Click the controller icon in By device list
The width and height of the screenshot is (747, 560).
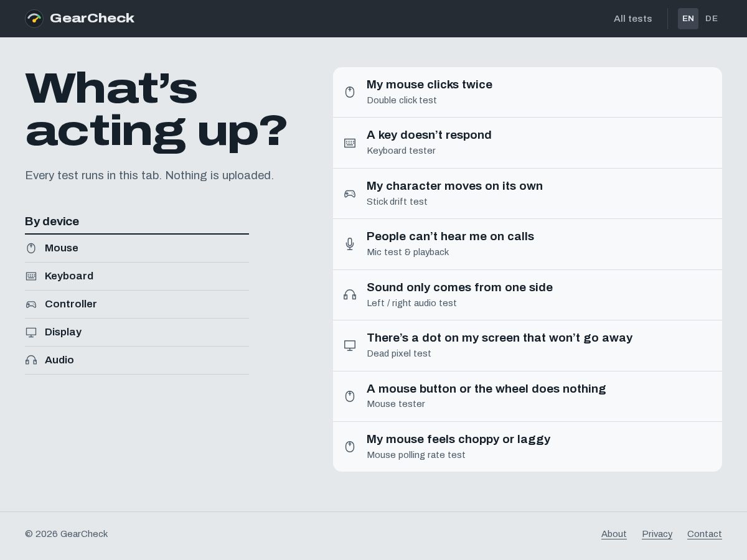pyautogui.click(x=31, y=304)
